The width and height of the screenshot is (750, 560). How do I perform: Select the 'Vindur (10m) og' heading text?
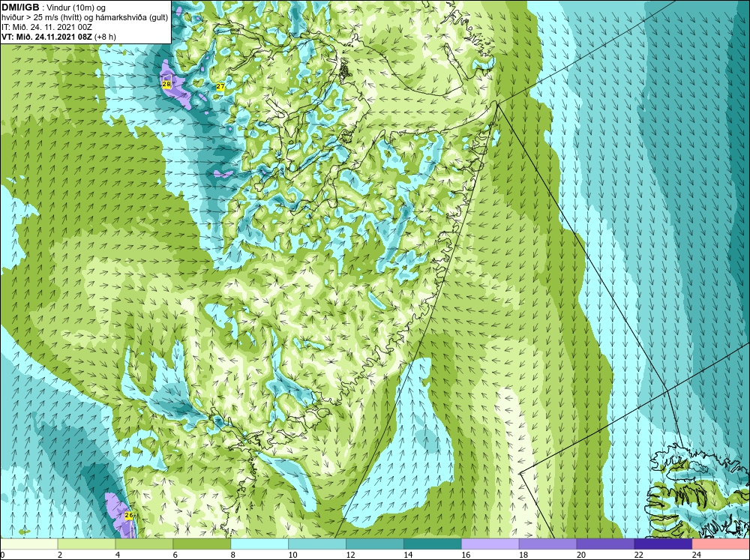pos(74,7)
